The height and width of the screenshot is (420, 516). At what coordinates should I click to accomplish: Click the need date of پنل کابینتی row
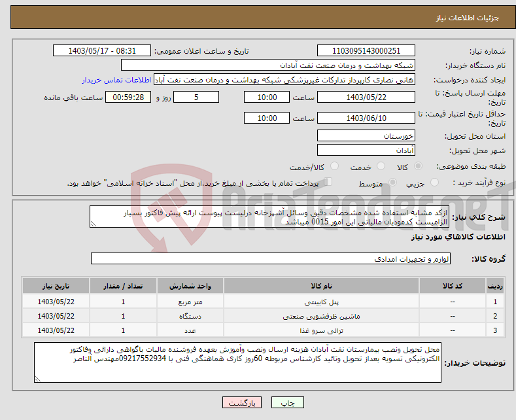point(56,302)
